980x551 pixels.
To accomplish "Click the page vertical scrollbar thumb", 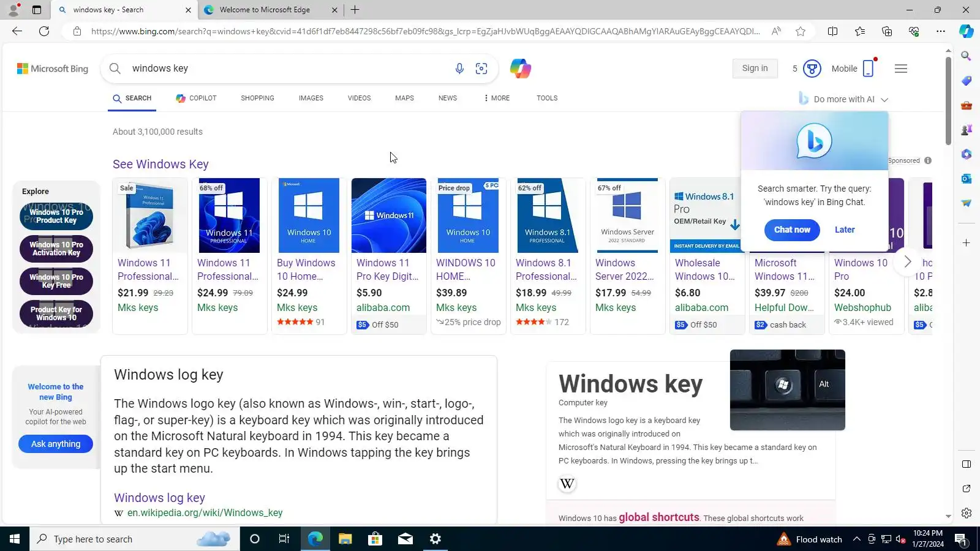I will (948, 100).
